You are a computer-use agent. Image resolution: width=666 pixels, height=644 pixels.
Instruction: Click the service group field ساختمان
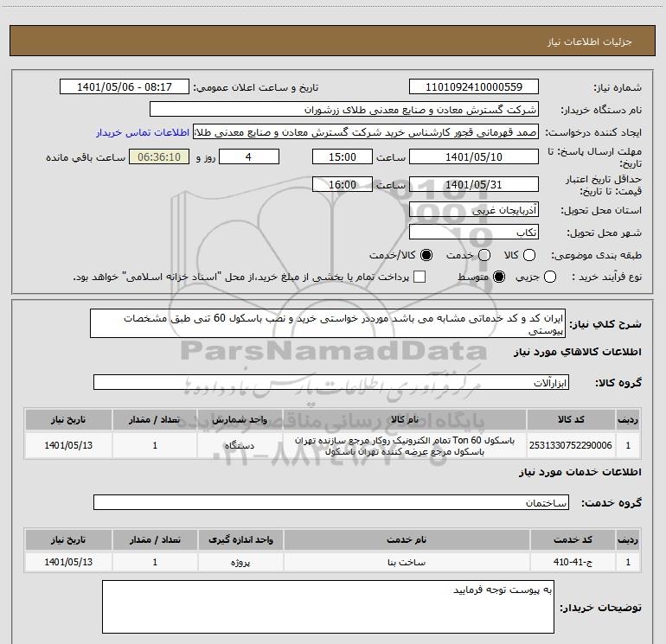331,502
